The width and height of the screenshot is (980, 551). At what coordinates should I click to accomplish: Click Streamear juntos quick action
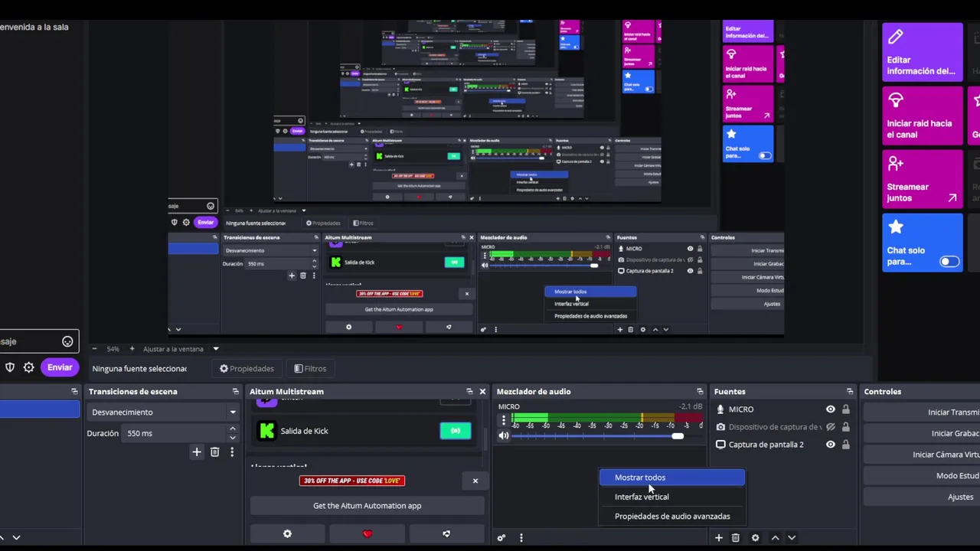pyautogui.click(x=922, y=179)
